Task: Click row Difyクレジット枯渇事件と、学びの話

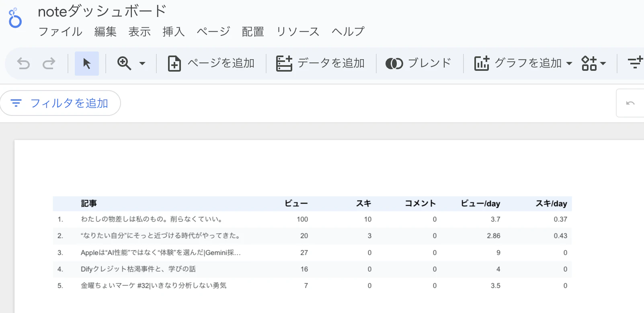Action: click(x=312, y=269)
